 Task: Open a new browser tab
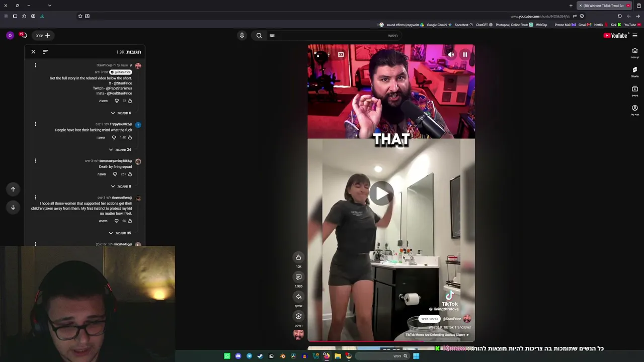571,6
